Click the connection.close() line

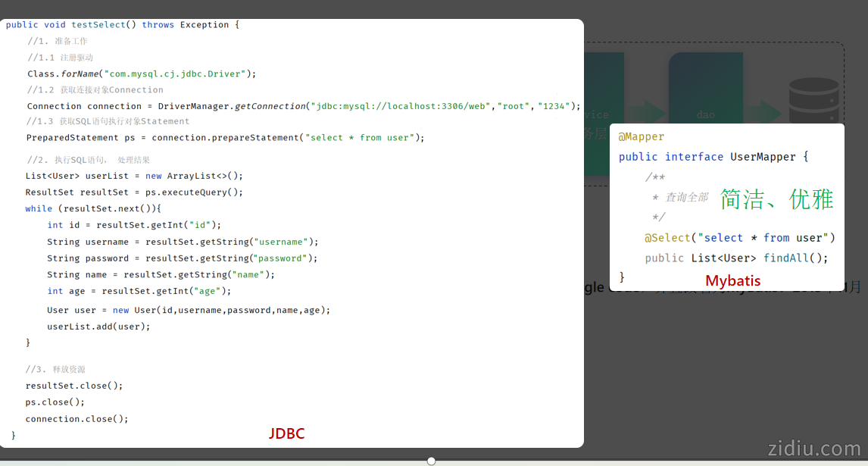[x=76, y=419]
